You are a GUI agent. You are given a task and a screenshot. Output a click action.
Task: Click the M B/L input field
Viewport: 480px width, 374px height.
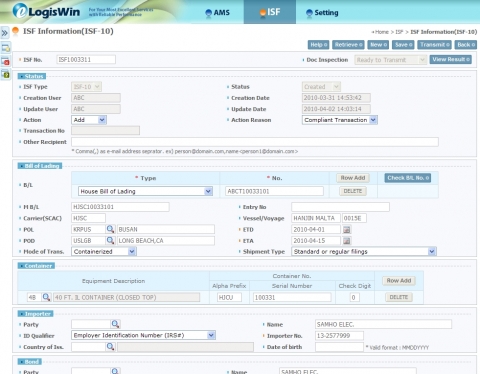[x=120, y=207]
